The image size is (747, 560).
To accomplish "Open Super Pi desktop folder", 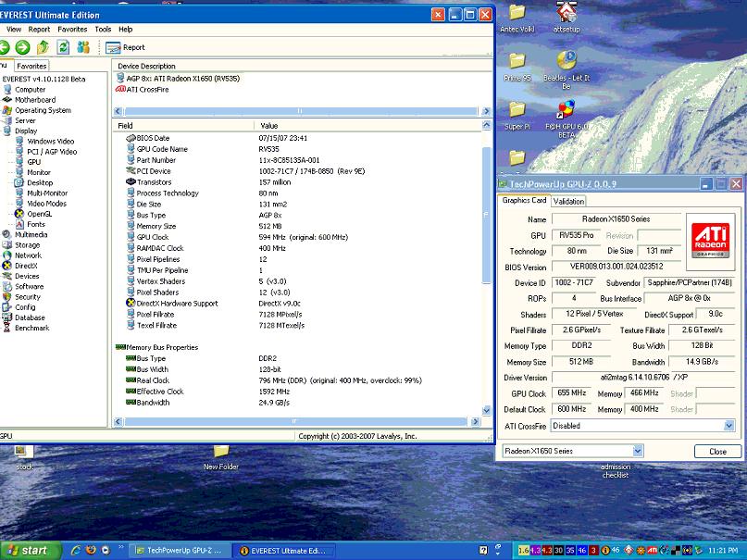I will coord(517,116).
